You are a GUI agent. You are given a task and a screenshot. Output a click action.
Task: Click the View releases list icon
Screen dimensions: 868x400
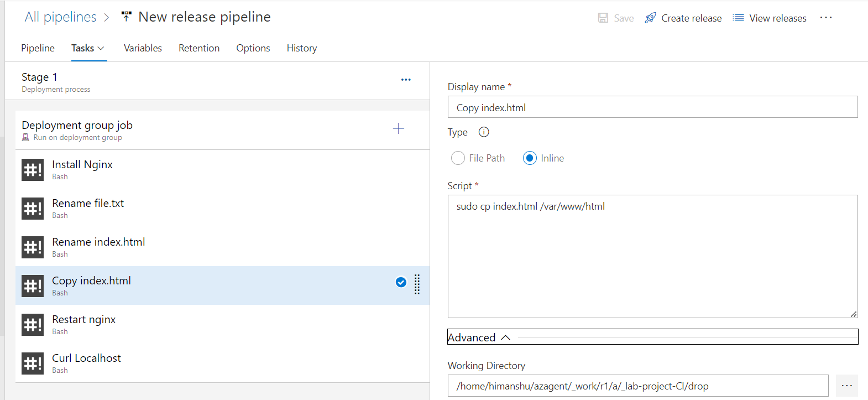point(738,18)
